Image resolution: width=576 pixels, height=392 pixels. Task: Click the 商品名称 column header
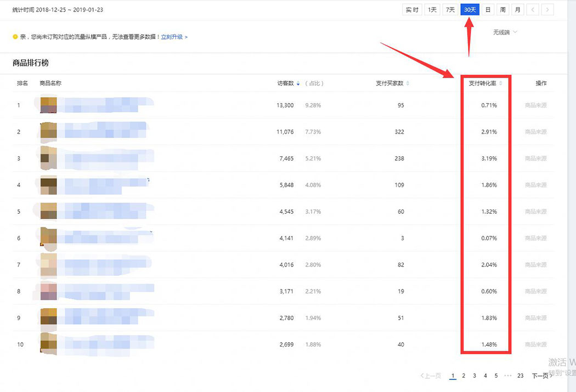(50, 83)
